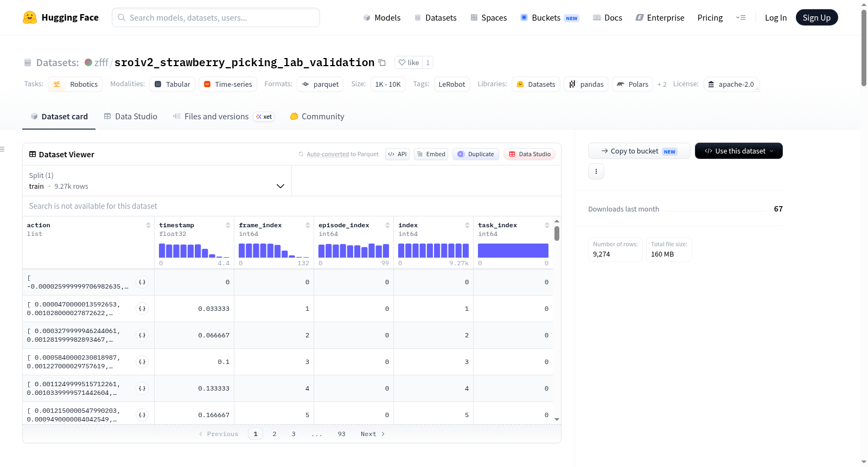The width and height of the screenshot is (868, 467).
Task: Switch to the Data Studio tab
Action: pyautogui.click(x=131, y=117)
